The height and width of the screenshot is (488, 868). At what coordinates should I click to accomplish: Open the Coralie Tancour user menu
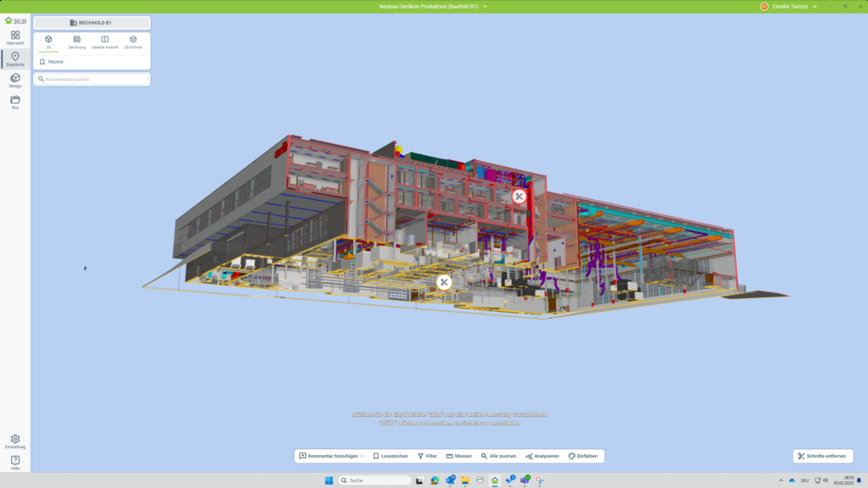[x=793, y=6]
